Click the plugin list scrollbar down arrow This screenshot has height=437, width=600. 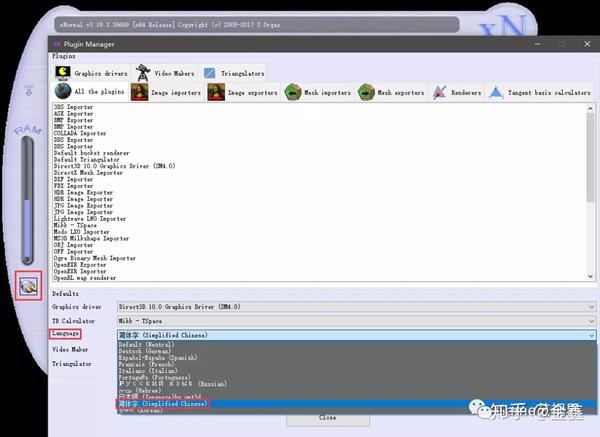590,276
